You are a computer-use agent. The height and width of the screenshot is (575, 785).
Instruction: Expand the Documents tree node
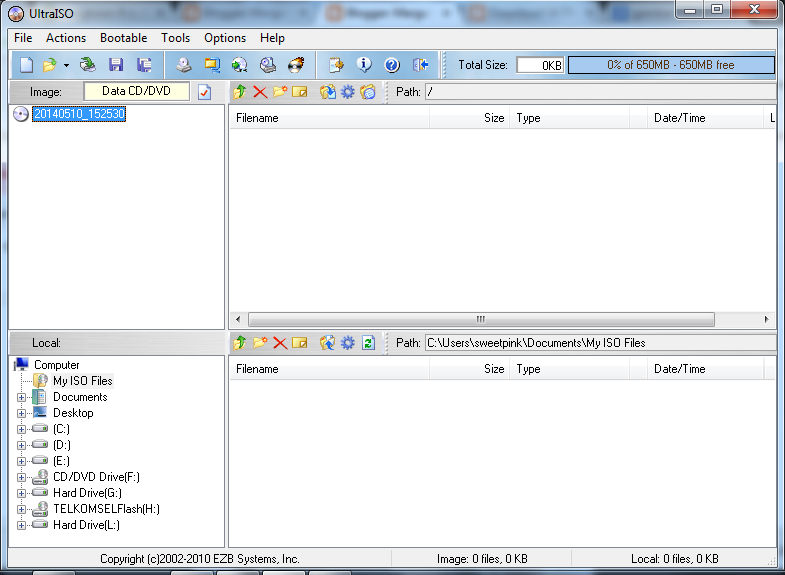coord(21,397)
